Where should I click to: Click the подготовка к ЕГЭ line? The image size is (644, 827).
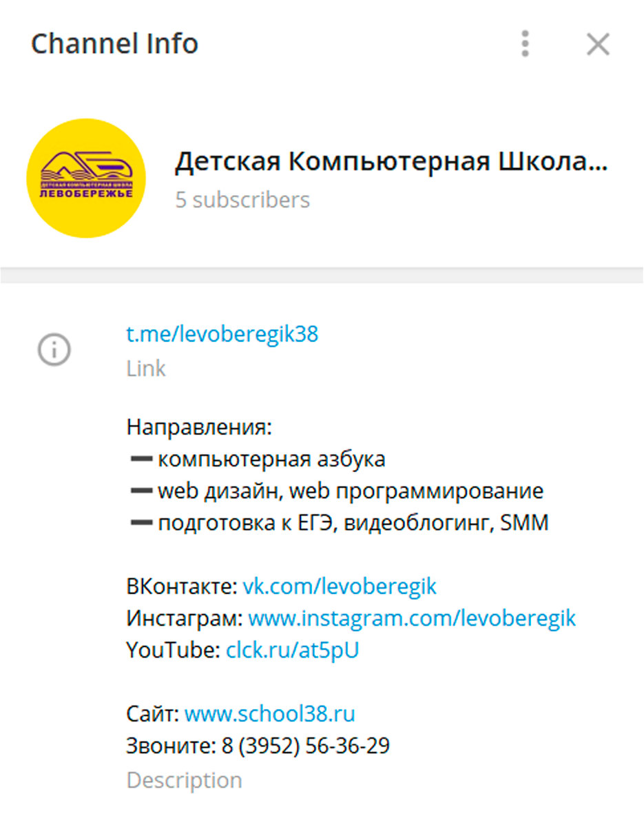pos(339,523)
